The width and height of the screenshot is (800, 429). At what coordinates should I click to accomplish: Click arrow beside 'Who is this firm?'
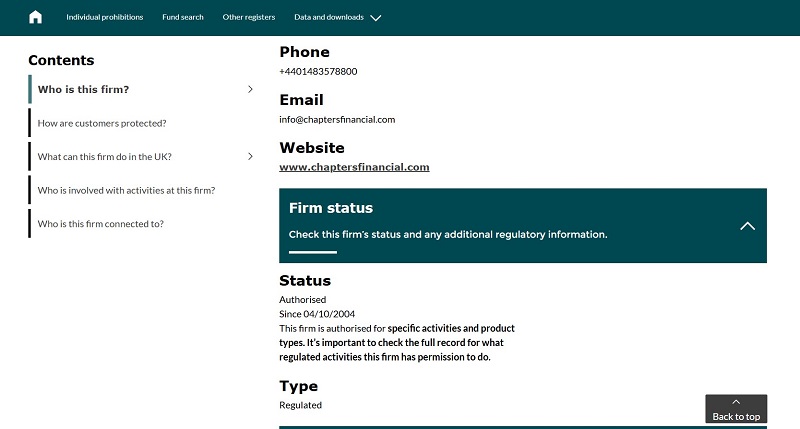[250, 90]
